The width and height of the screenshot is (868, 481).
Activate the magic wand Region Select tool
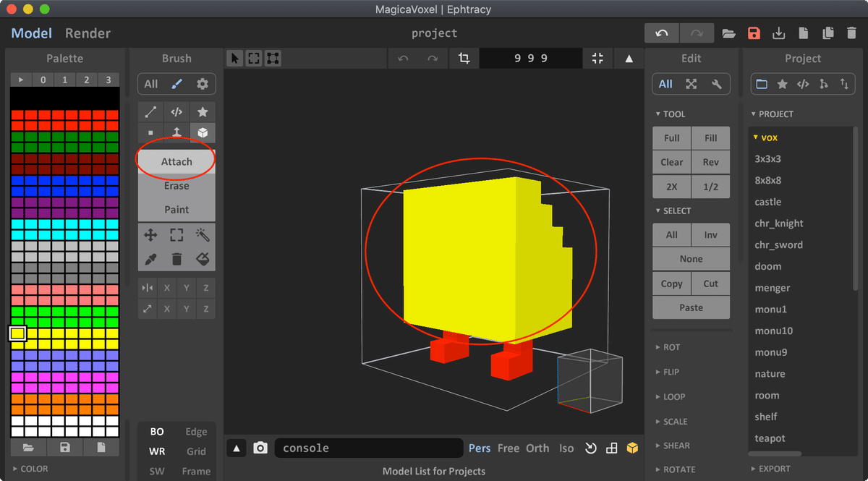point(203,234)
